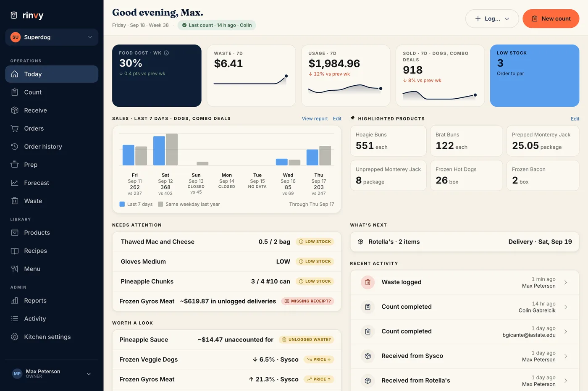Click the MP user avatar

point(17,374)
